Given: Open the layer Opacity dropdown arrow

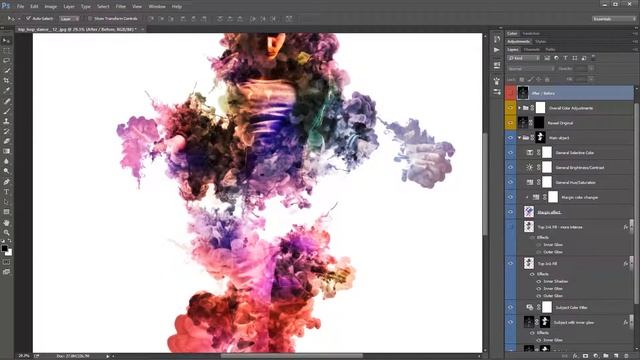Looking at the screenshot, I should (x=591, y=69).
